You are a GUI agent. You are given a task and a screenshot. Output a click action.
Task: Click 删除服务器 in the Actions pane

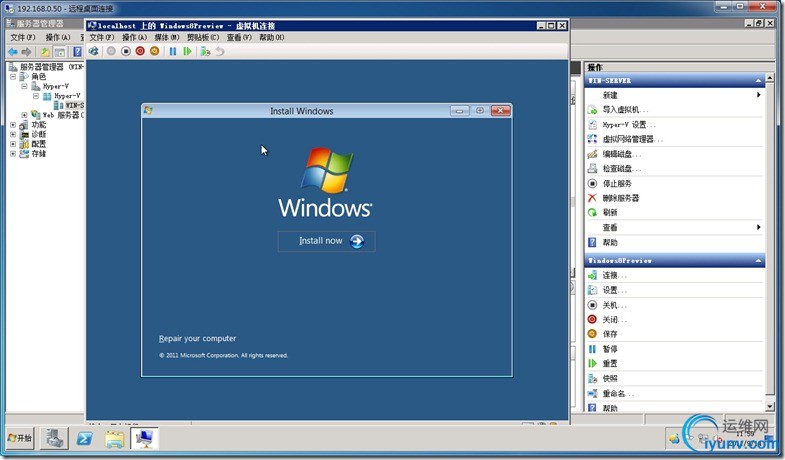[620, 198]
